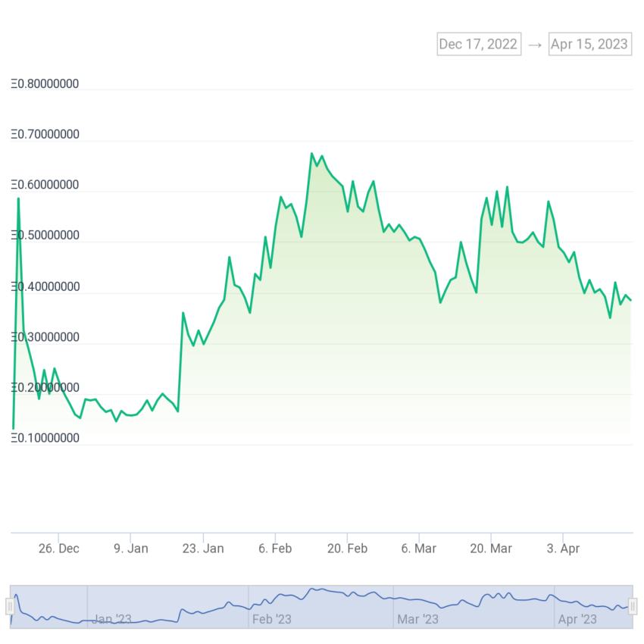The width and height of the screenshot is (644, 644).
Task: Click the 6. Feb x-axis label
Action: (275, 549)
